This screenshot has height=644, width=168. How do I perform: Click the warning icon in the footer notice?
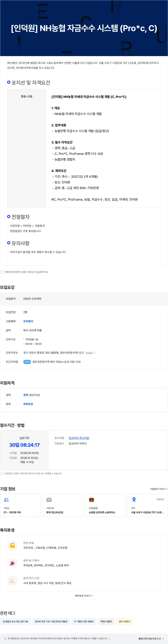coord(5,639)
